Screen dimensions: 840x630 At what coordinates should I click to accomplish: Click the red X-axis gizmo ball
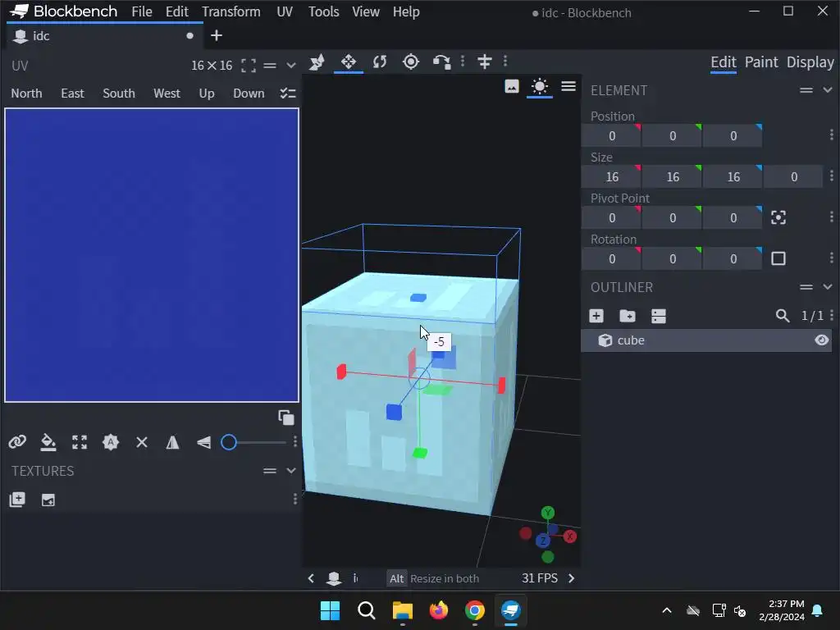click(x=570, y=536)
